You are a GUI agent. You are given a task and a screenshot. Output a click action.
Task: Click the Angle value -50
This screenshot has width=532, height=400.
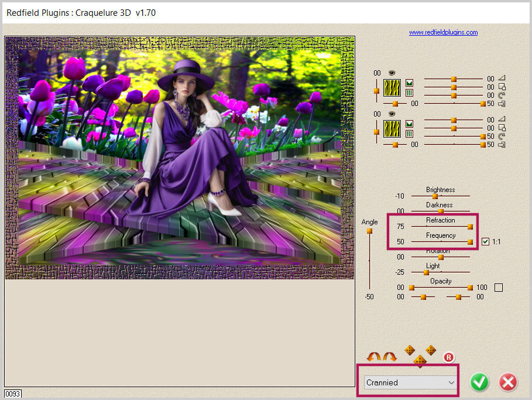(x=369, y=297)
